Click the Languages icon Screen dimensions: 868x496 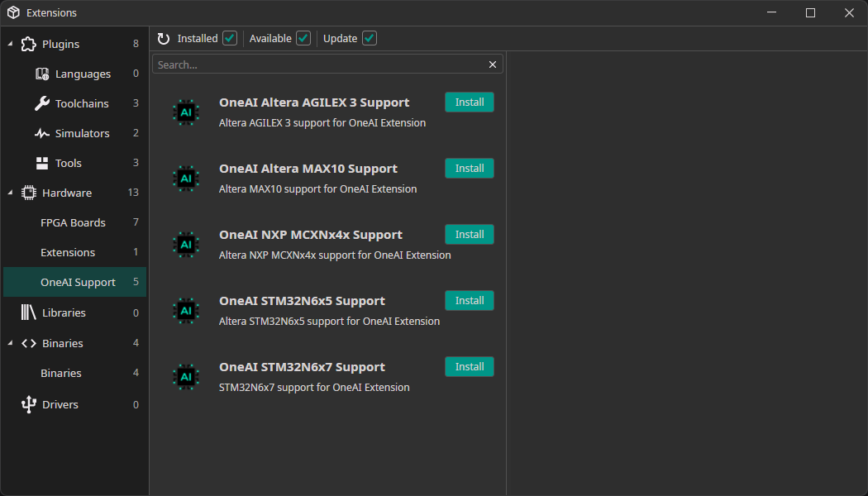(41, 73)
